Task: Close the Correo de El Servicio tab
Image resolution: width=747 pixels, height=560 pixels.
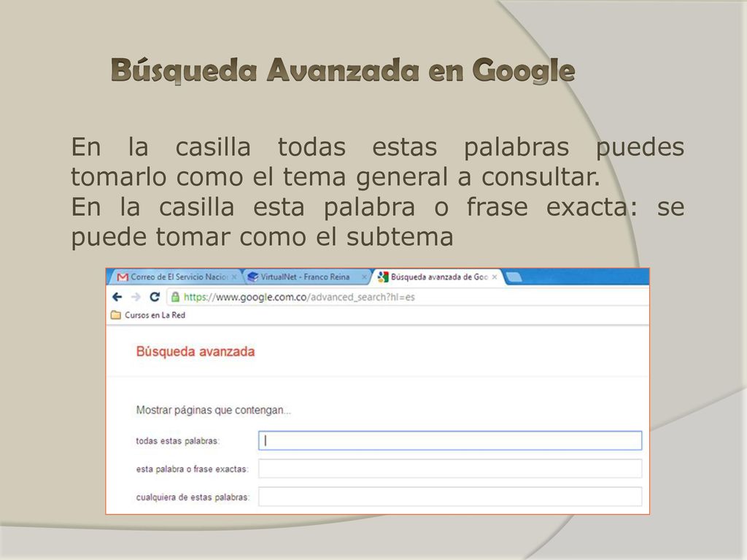Action: coord(234,276)
